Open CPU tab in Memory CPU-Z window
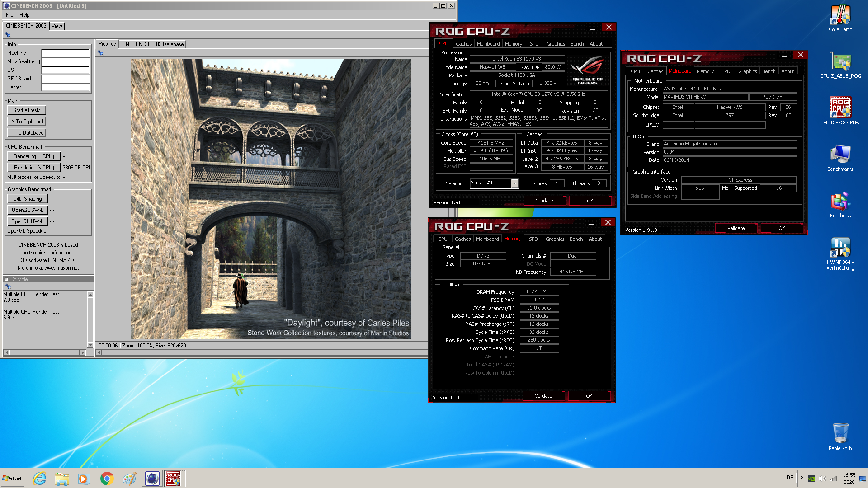This screenshot has width=868, height=488. click(x=443, y=239)
